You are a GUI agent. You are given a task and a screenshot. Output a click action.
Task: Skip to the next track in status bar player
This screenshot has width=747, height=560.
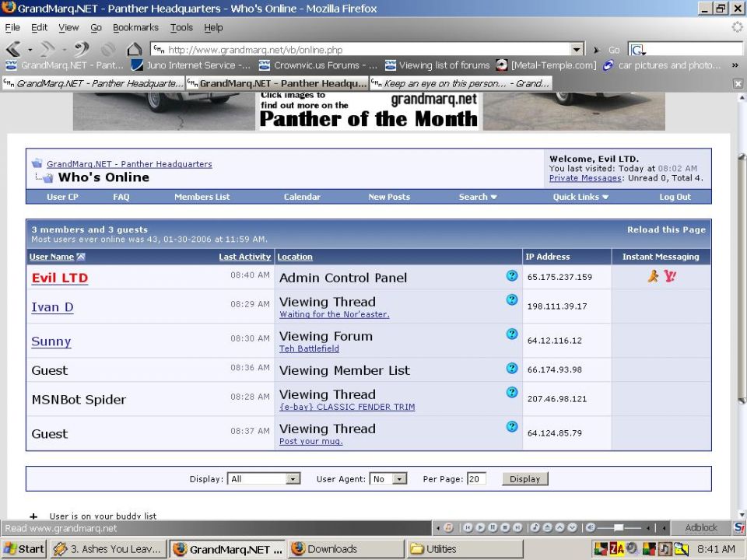coord(517,527)
